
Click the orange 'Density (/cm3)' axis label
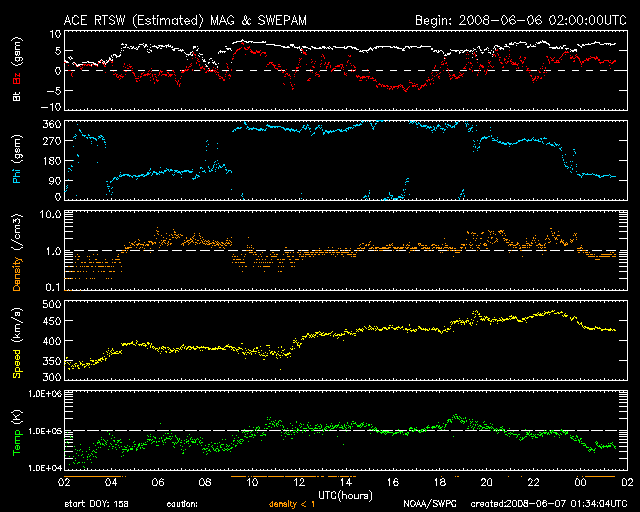pyautogui.click(x=17, y=252)
